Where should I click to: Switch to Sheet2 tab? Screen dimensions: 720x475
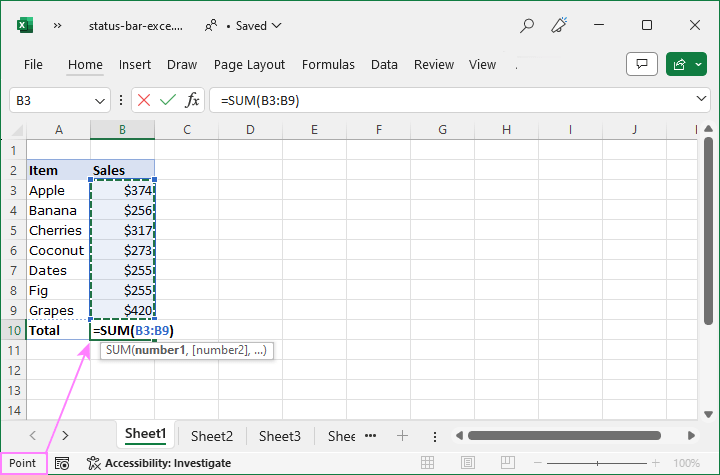212,436
